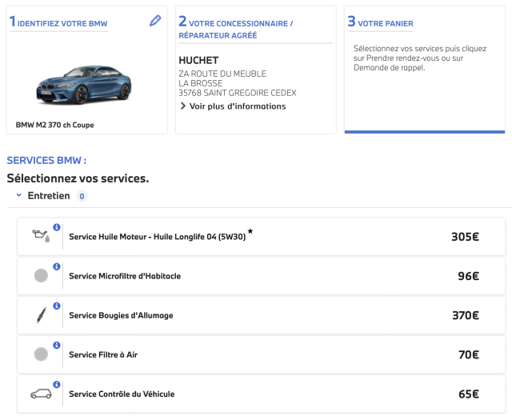Select Service Huile Moteur Longlife 04 row

[262, 237]
